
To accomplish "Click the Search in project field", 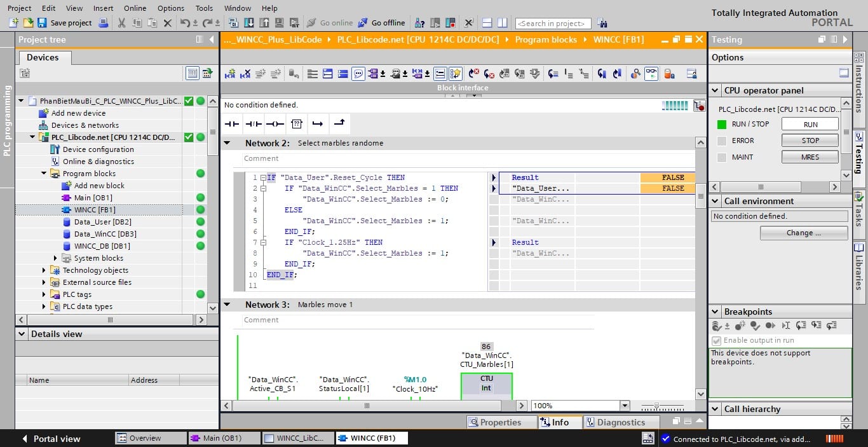I will 553,24.
